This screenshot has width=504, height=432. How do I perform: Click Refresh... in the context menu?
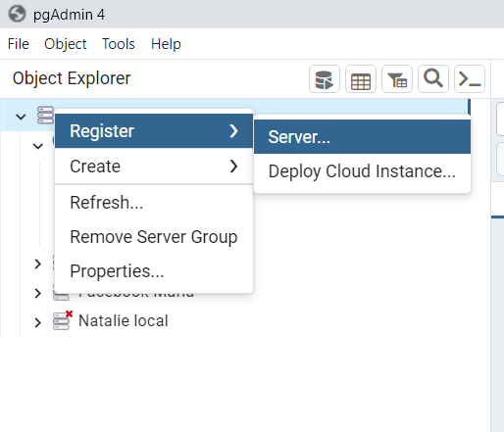coord(154,202)
